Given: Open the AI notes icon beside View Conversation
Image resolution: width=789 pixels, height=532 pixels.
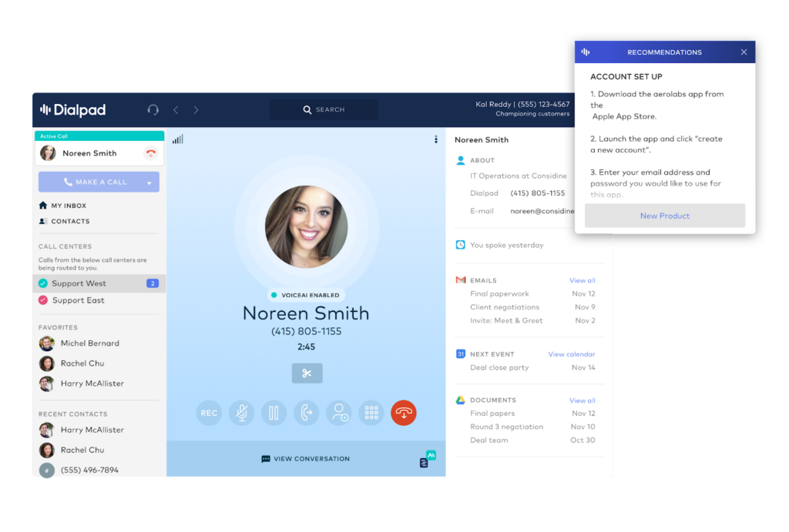Looking at the screenshot, I should click(x=428, y=459).
